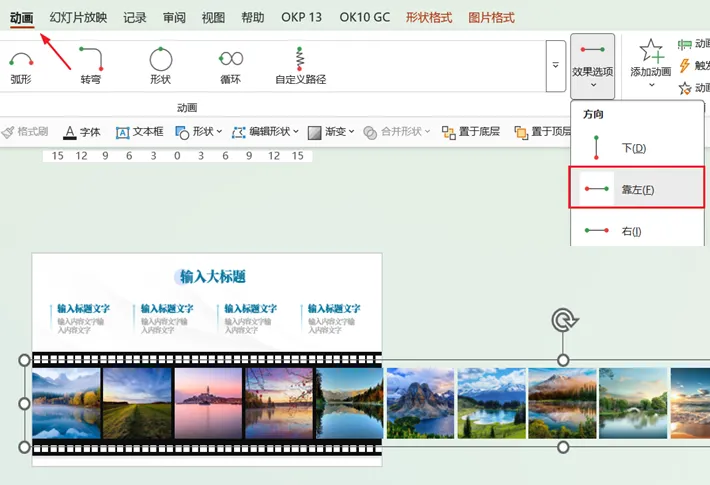Open the 合并形状 merge shapes dropdown
Image resolution: width=710 pixels, height=485 pixels.
[x=397, y=132]
